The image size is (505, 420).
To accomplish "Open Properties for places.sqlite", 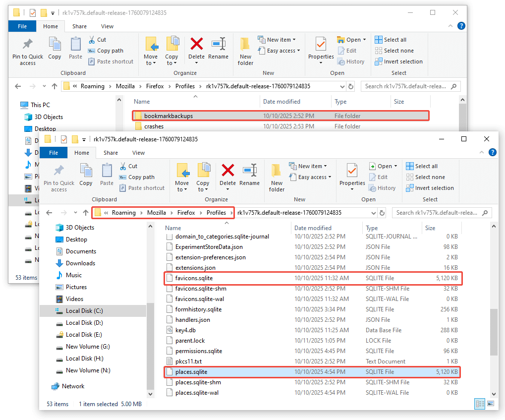I will 352,176.
